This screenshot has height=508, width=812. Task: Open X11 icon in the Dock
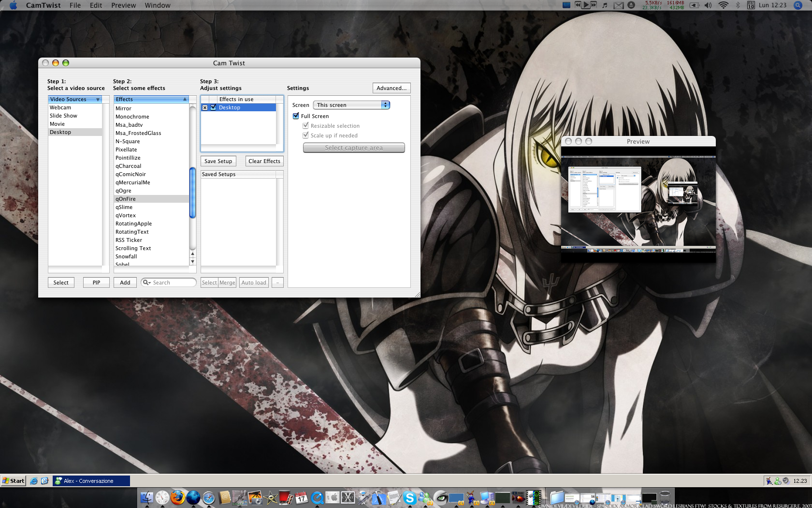point(348,497)
